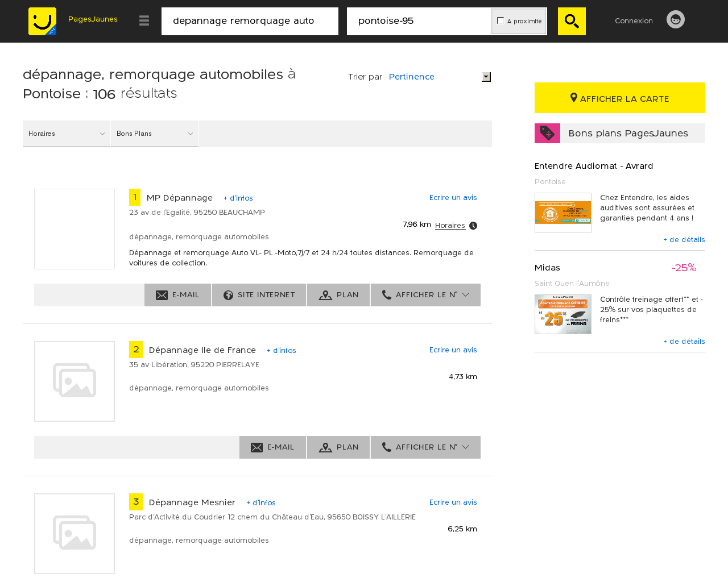Open the 'Dépannage Mesnier' listing title
The width and height of the screenshot is (728, 582).
click(192, 502)
